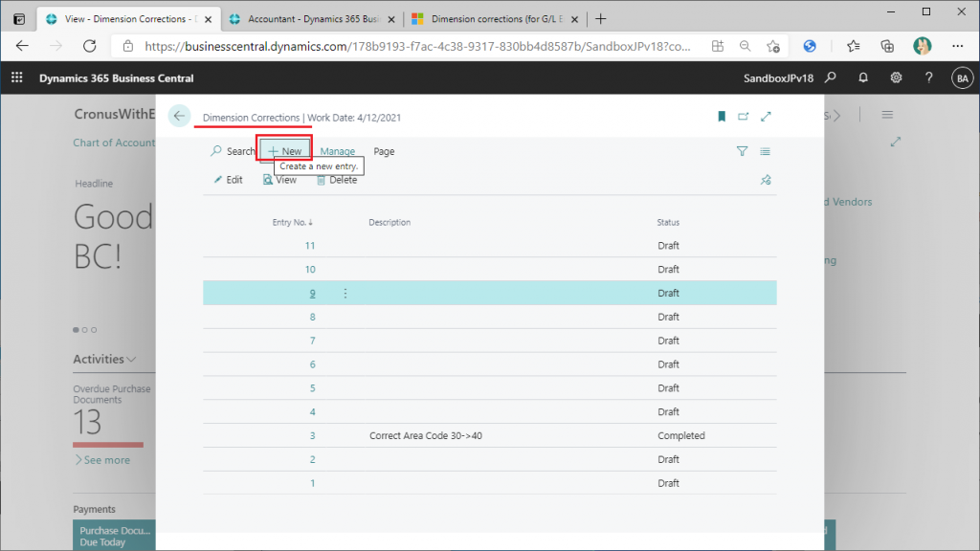Open the role center hamburger menu behind the dialog
This screenshot has width=980, height=551.
point(887,115)
